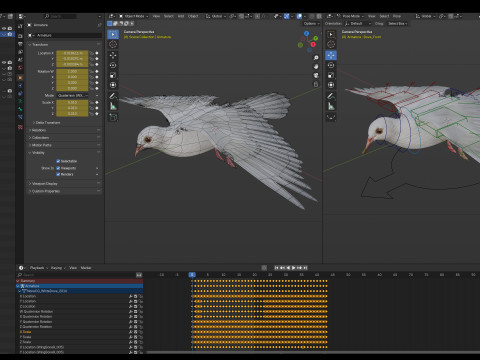Click the Options button in the left viewport
Screen dimensions: 480x360
(x=311, y=24)
